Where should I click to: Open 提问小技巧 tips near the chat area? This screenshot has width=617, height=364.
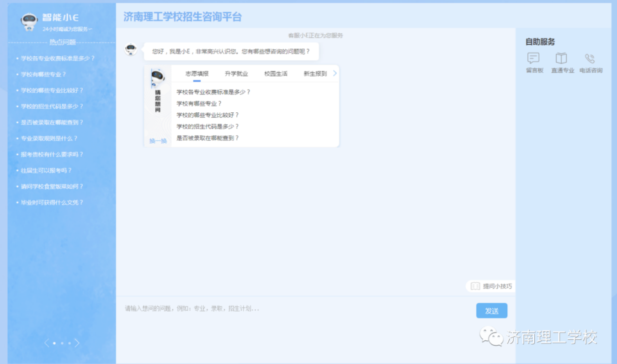point(490,286)
